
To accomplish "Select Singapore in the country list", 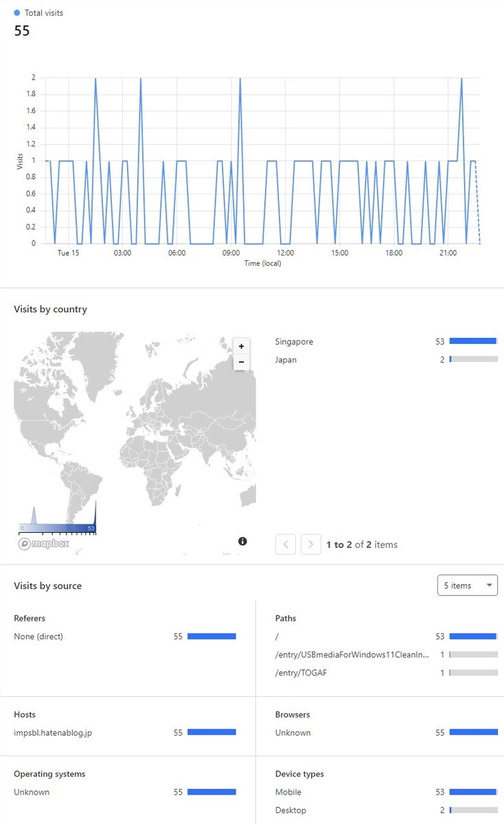I will point(294,341).
